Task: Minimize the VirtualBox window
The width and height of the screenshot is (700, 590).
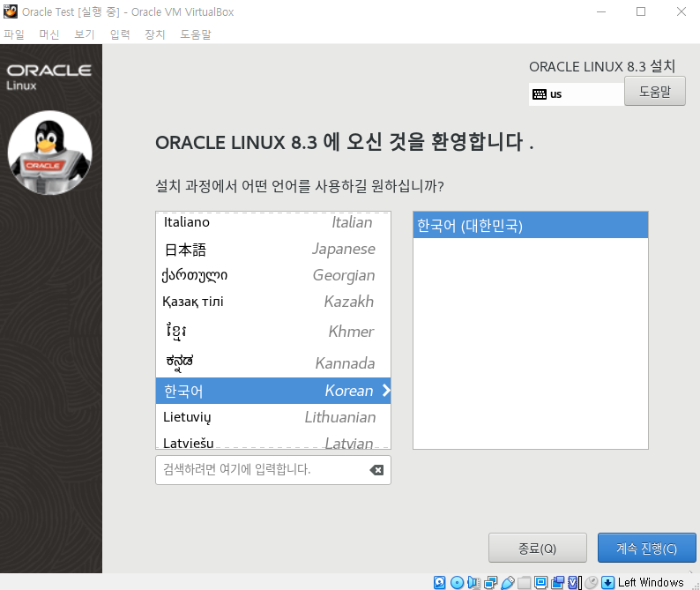Action: coord(601,11)
